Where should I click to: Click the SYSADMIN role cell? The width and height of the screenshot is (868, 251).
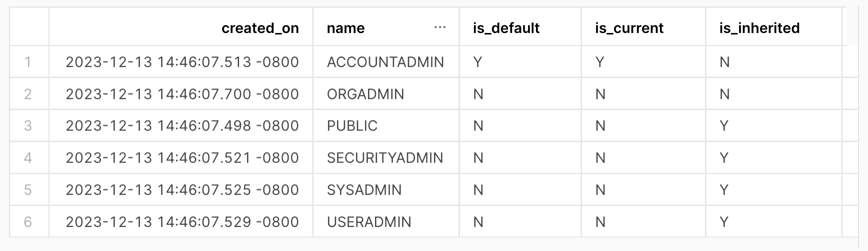coord(364,190)
